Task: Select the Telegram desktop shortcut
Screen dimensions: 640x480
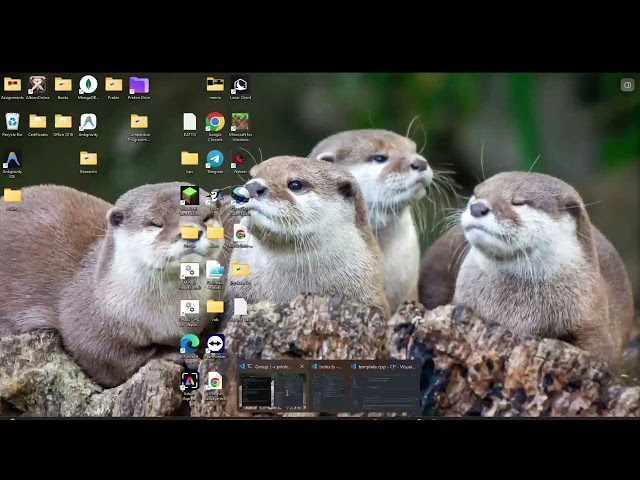Action: point(215,159)
